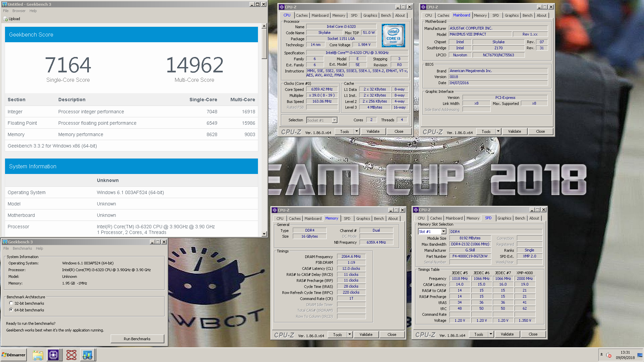Click Geekbench results scrollbar up arrow
The image size is (644, 362).
click(264, 26)
